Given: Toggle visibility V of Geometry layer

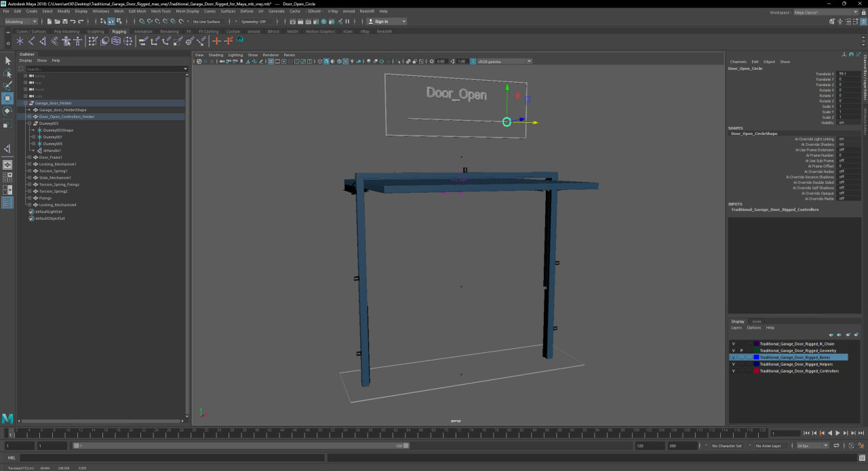Looking at the screenshot, I should 733,351.
